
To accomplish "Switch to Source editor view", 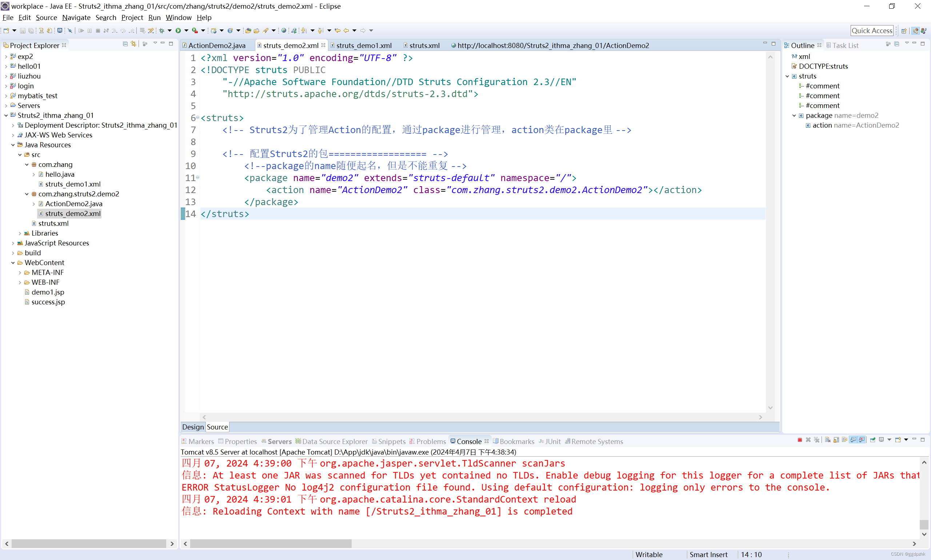I will click(x=217, y=427).
